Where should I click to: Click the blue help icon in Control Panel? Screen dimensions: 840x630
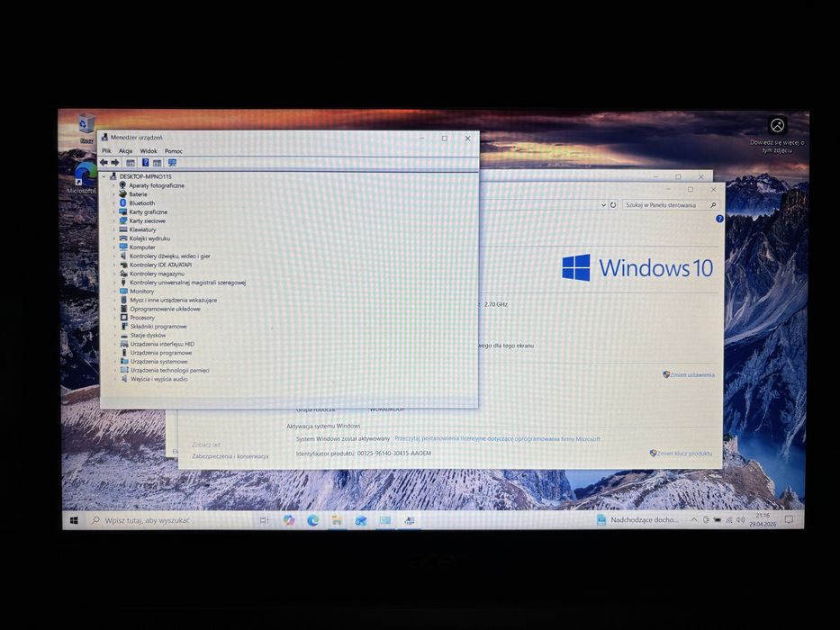pyautogui.click(x=719, y=219)
